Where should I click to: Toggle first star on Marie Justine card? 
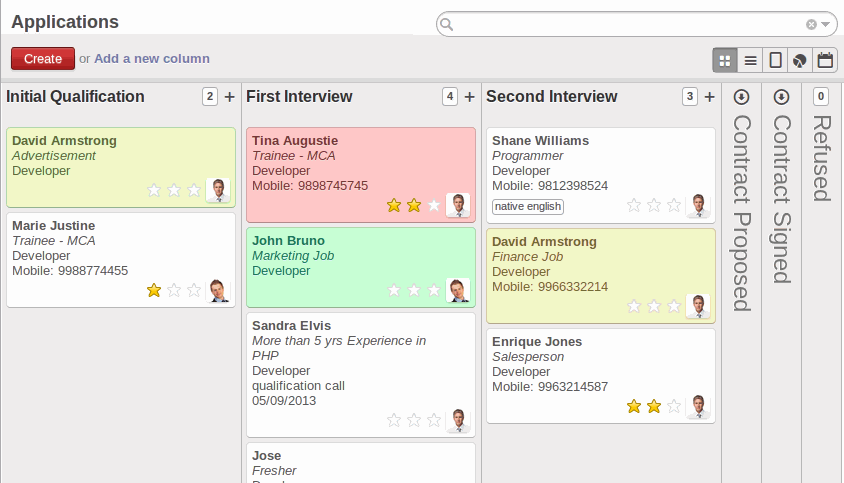[154, 290]
